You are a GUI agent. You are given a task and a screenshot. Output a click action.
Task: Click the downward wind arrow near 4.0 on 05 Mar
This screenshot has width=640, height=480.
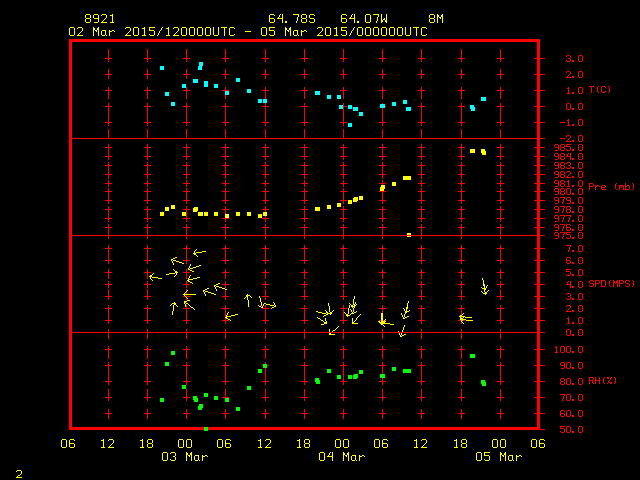tap(484, 287)
